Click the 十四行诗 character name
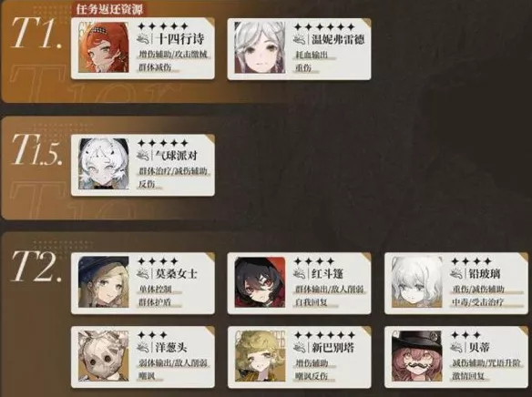This screenshot has width=532, height=397. (x=179, y=39)
